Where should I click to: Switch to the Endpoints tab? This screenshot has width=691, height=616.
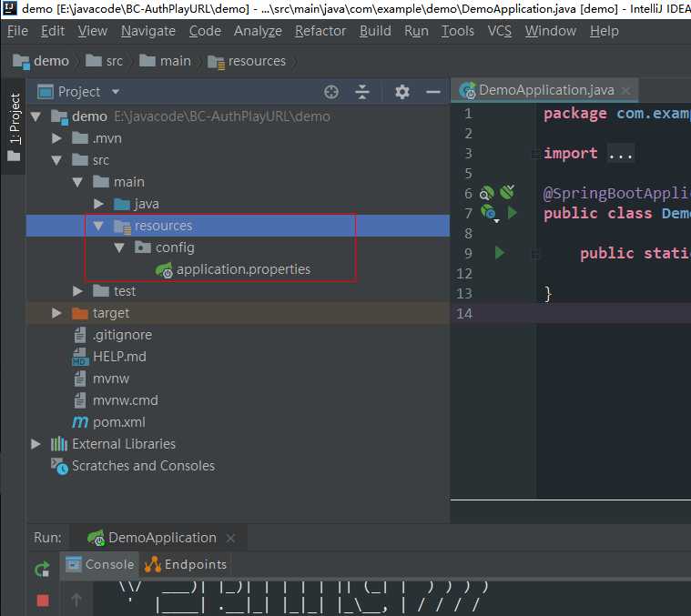185,564
